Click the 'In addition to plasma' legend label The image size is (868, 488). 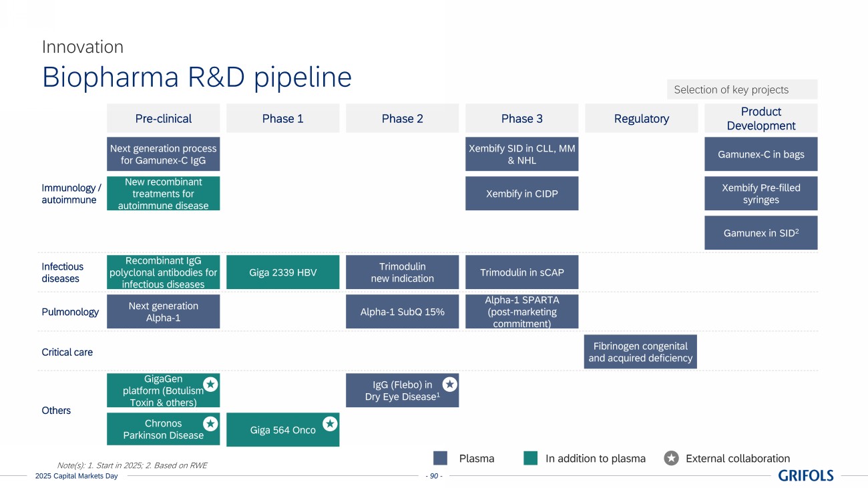click(x=596, y=459)
